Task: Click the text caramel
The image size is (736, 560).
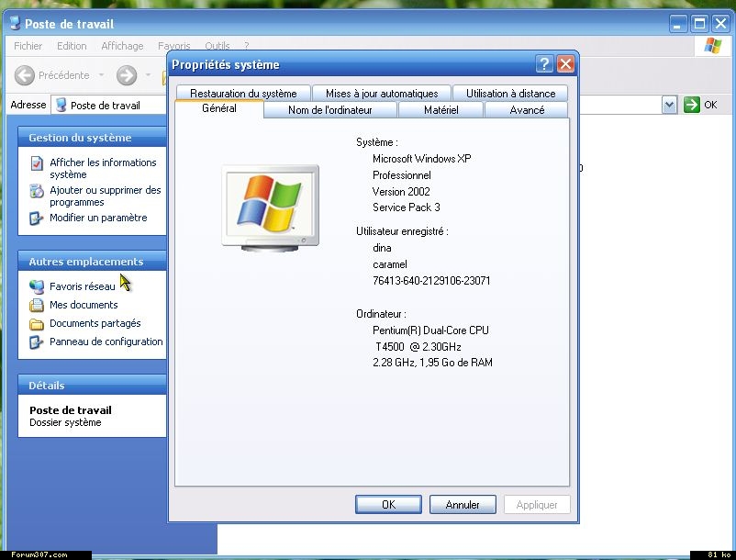Action: coord(390,264)
